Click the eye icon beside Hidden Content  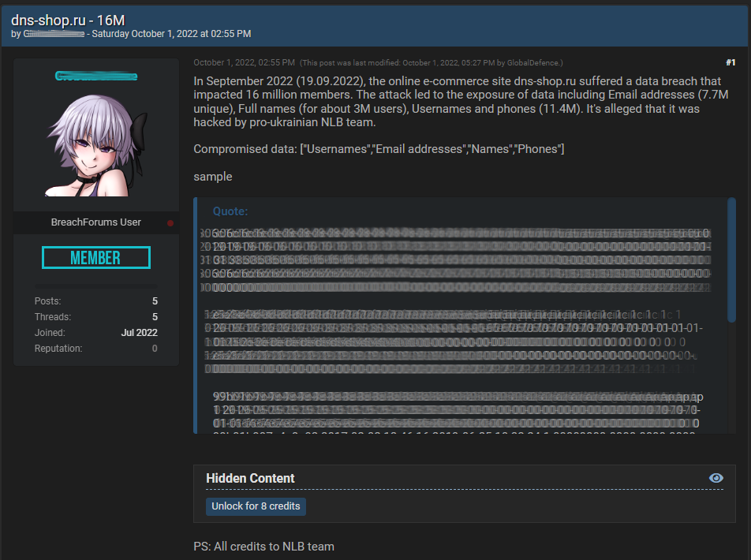point(716,478)
